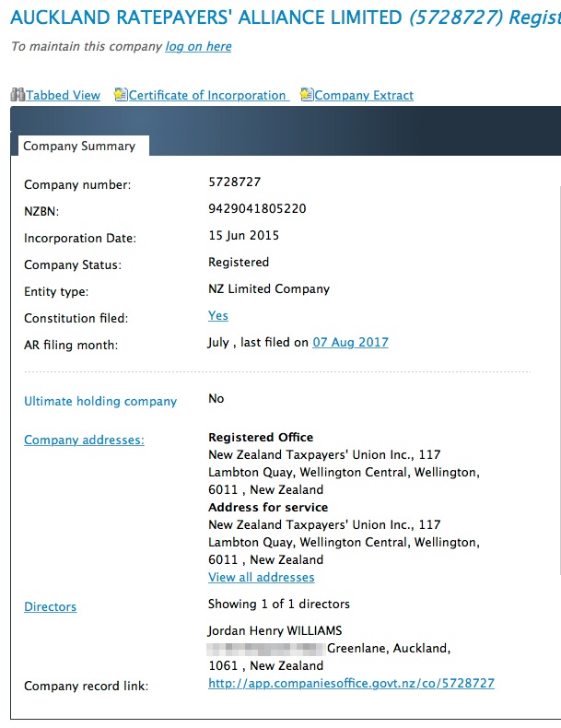Click the binoculars icon beside Tabbed View
561x728 pixels.
tap(18, 94)
